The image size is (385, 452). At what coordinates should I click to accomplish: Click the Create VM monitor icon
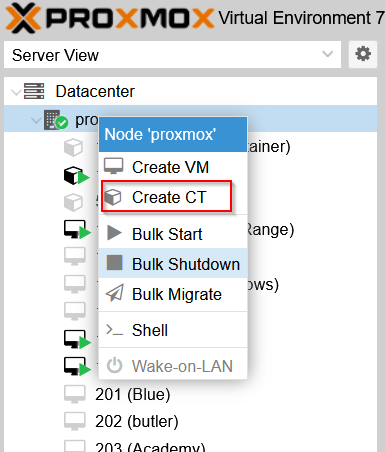click(x=113, y=166)
